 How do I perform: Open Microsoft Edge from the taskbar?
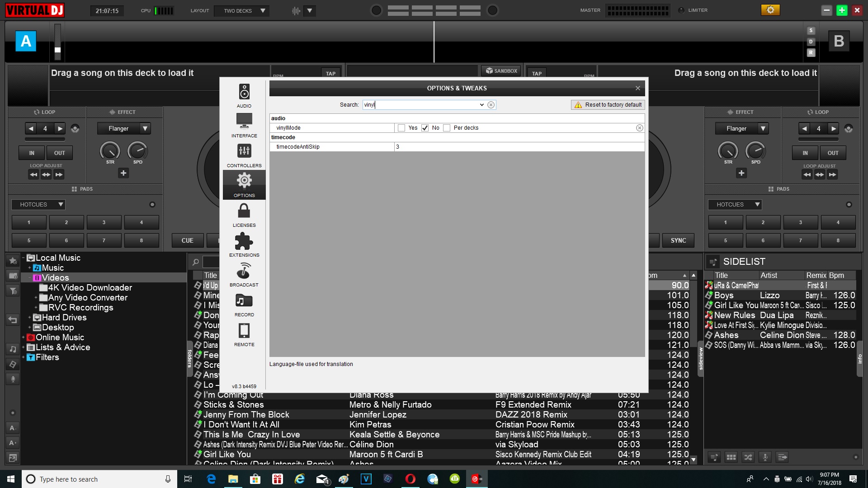pos(211,479)
